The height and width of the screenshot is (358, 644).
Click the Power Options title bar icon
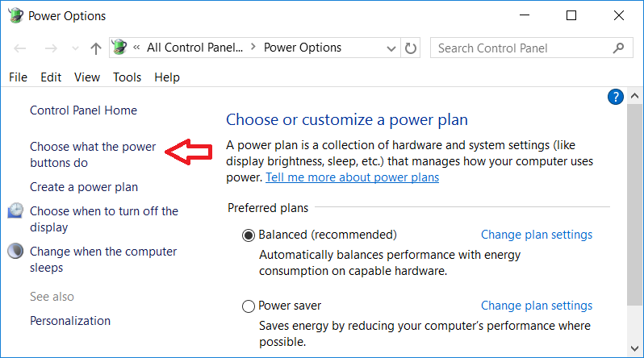click(x=15, y=15)
